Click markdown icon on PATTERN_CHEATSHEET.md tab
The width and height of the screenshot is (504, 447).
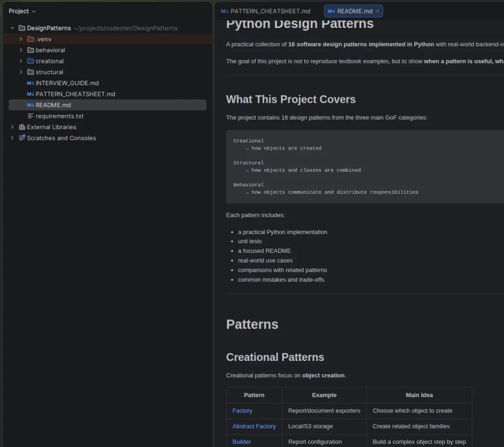pos(225,11)
